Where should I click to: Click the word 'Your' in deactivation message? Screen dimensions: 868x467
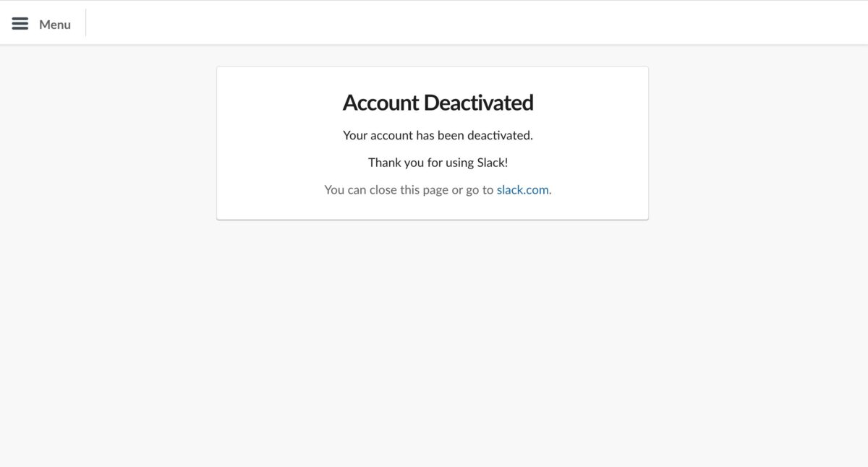pyautogui.click(x=355, y=135)
